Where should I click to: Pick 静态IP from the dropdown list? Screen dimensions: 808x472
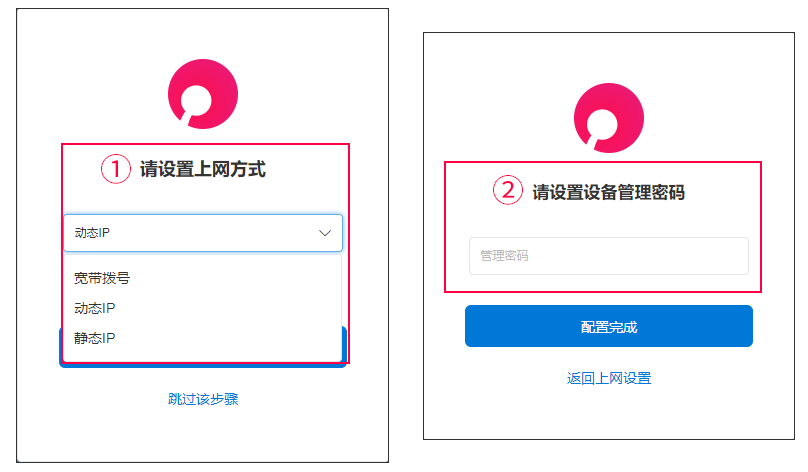point(95,338)
